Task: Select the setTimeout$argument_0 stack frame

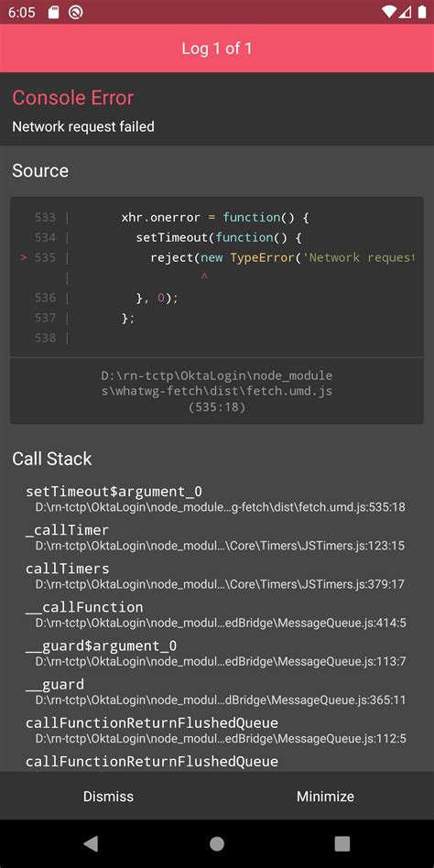Action: click(217, 498)
